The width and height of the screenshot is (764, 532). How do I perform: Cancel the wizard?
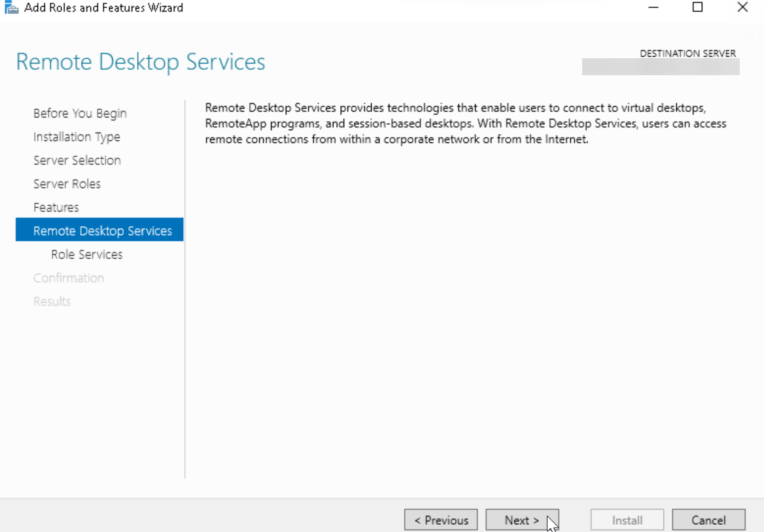point(708,520)
